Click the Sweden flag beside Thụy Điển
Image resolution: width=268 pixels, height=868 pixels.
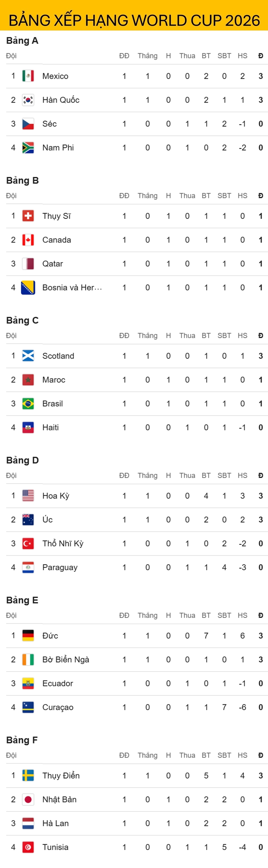coord(28,775)
